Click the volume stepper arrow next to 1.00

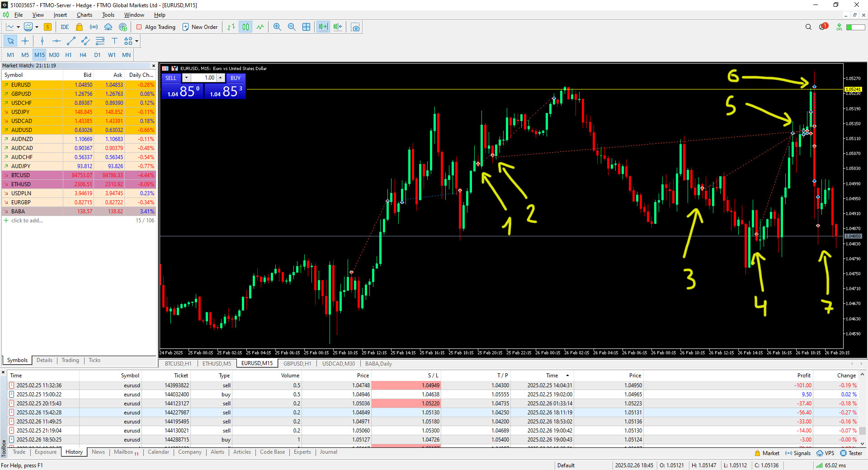pos(221,78)
